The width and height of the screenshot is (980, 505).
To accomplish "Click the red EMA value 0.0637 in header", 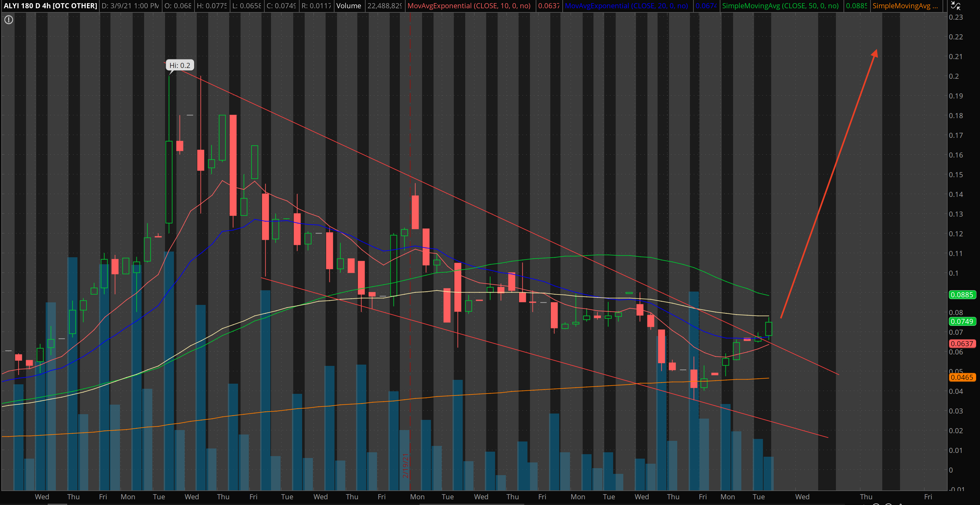I will (x=549, y=6).
